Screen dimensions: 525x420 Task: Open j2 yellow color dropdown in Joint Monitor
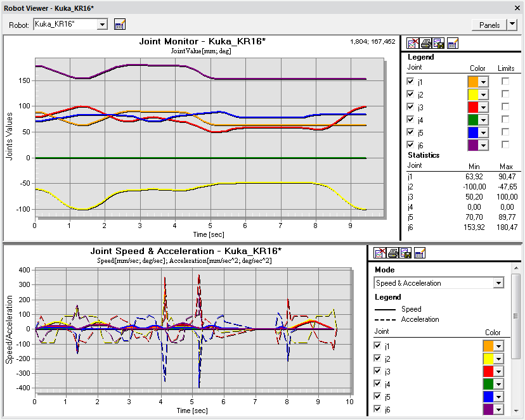[483, 95]
